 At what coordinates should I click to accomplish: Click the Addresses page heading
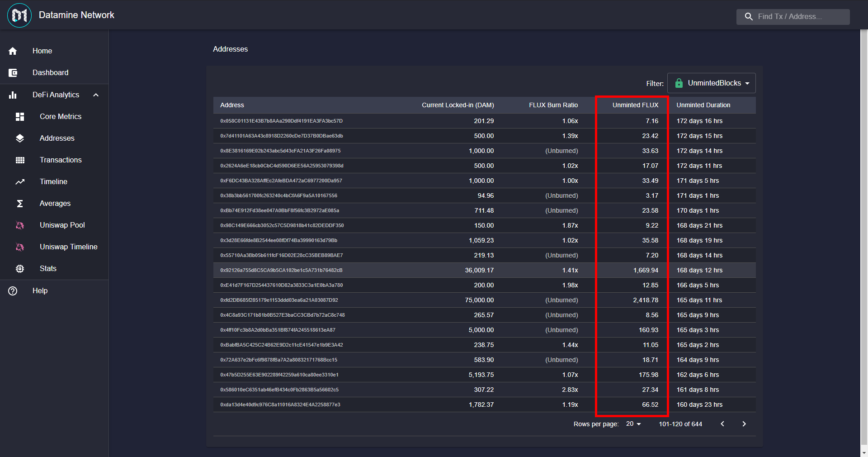230,49
